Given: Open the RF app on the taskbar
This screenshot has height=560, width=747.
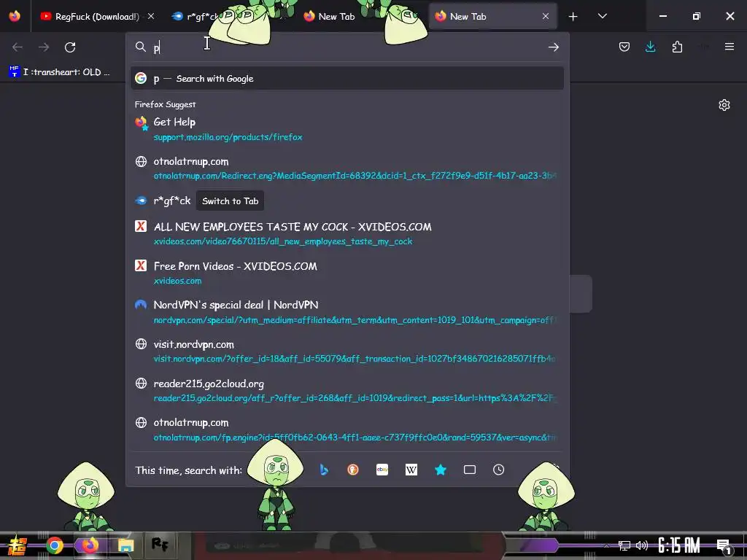Looking at the screenshot, I should [x=160, y=544].
